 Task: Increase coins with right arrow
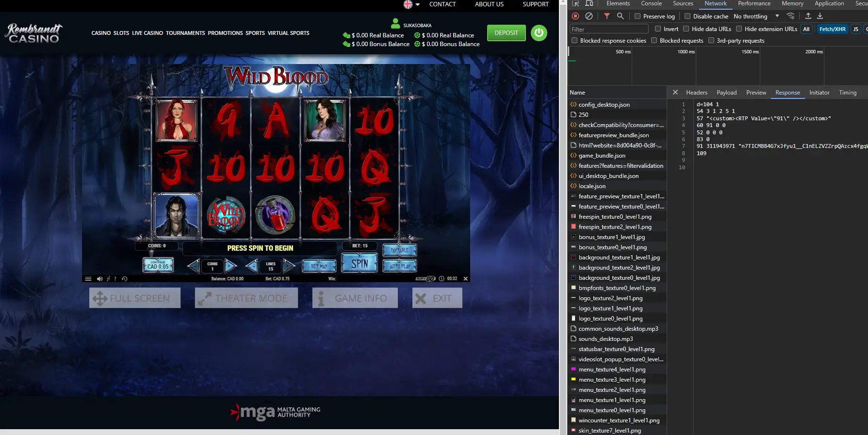(x=231, y=265)
